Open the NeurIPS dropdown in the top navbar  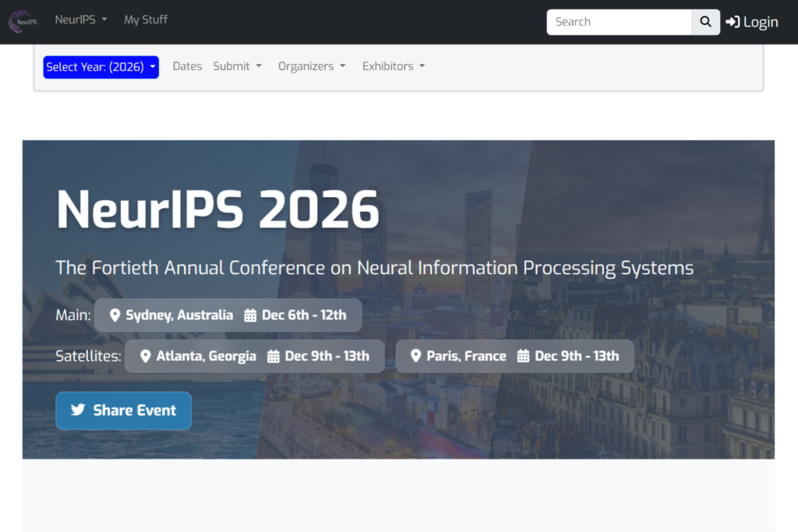point(81,19)
